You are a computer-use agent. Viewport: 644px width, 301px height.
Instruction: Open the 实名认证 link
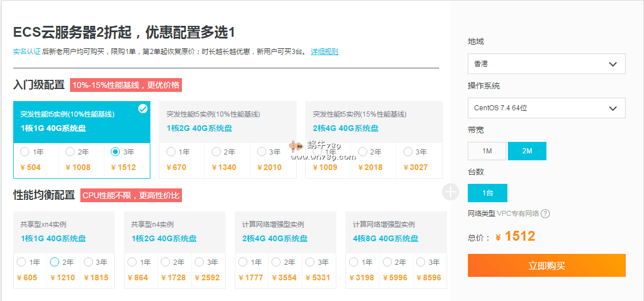[x=26, y=52]
